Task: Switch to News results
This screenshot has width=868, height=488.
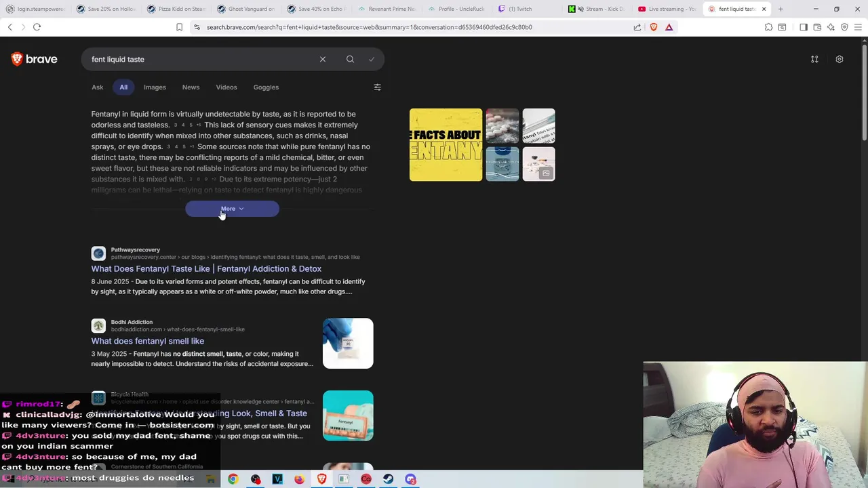Action: [x=191, y=87]
